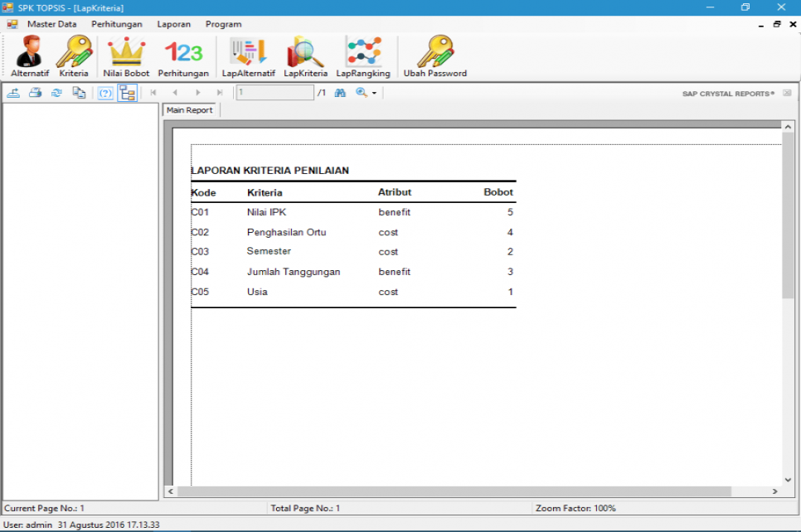
Task: Click the Nilai Bobot crown icon
Action: coord(126,56)
